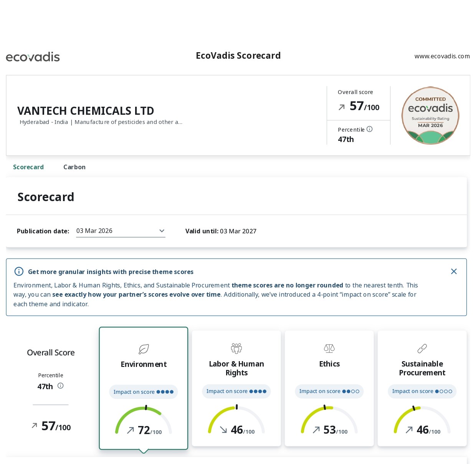This screenshot has width=476, height=464.
Task: Click the Labor & Human Rights 46/100 gauge
Action: [x=236, y=421]
